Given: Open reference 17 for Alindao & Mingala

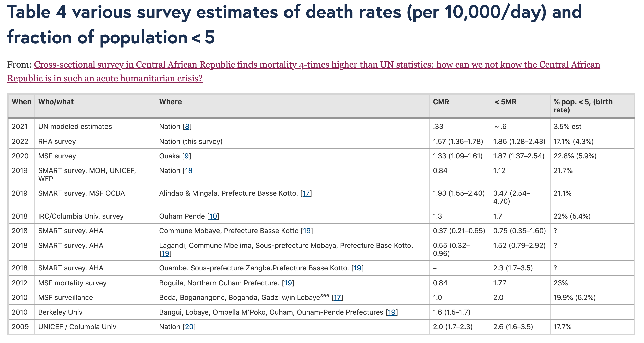Looking at the screenshot, I should point(306,193).
